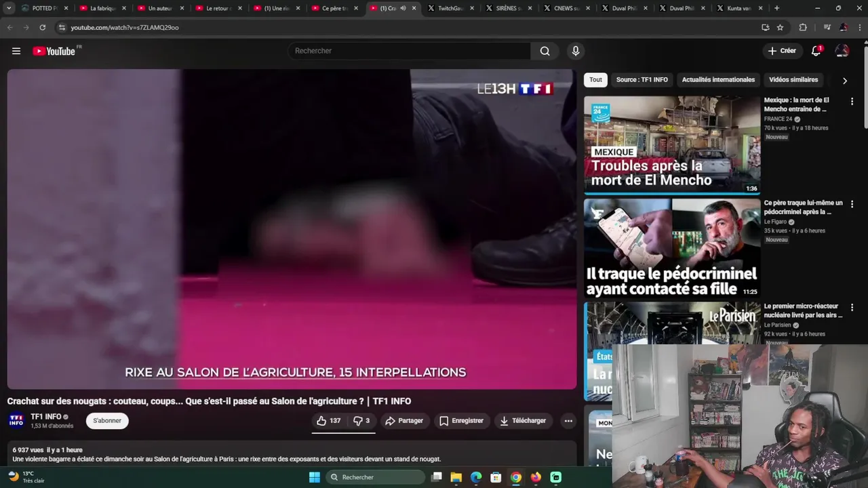Screen dimensions: 868x488
Task: Click the Partager button
Action: click(404, 421)
